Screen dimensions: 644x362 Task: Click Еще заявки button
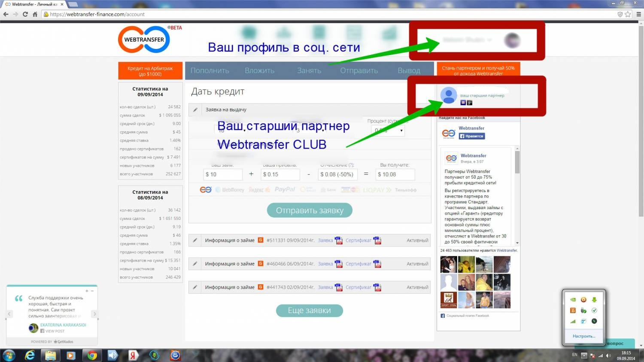pyautogui.click(x=309, y=310)
